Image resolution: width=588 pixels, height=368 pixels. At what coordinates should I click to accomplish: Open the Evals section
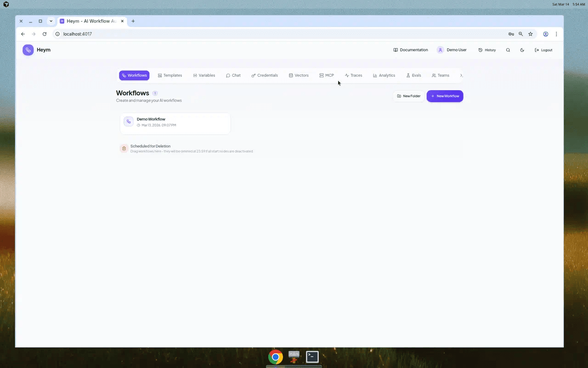[413, 75]
